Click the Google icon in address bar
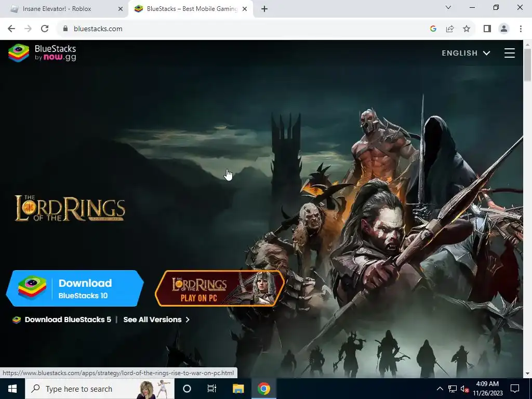 tap(433, 29)
